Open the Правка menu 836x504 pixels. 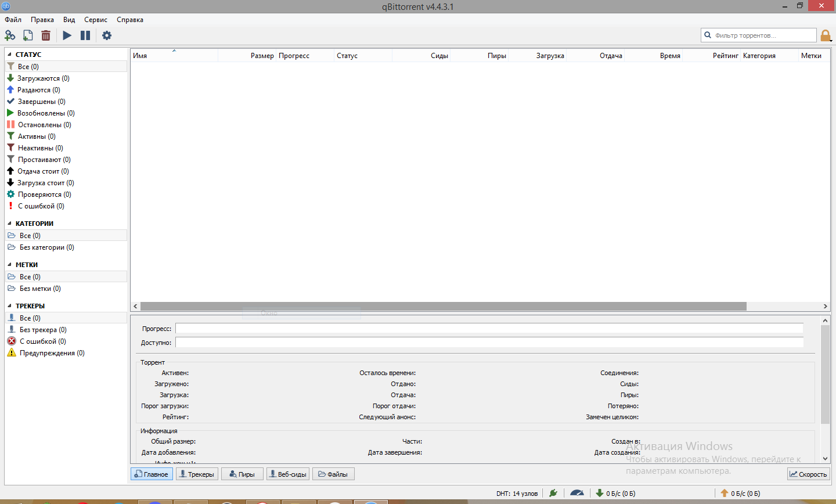pos(42,20)
